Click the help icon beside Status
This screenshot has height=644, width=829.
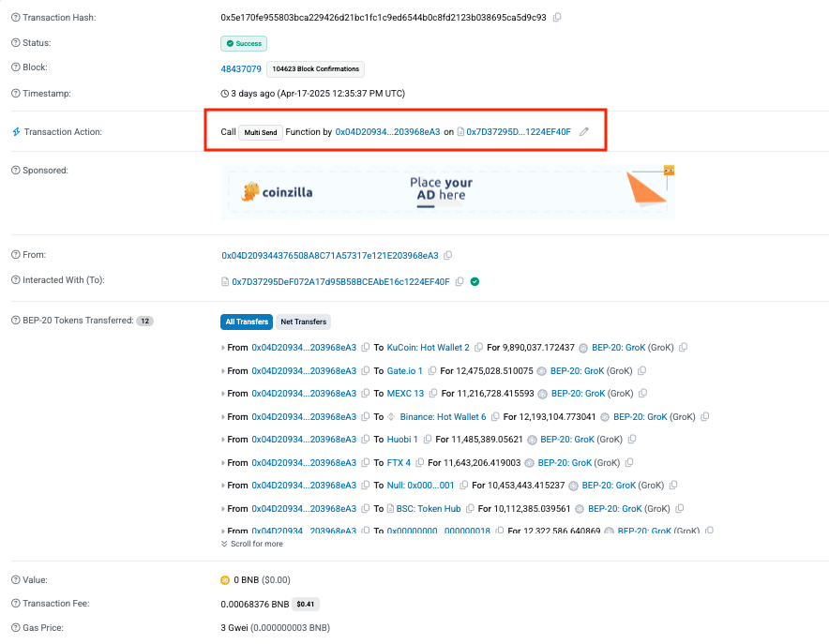(15, 43)
